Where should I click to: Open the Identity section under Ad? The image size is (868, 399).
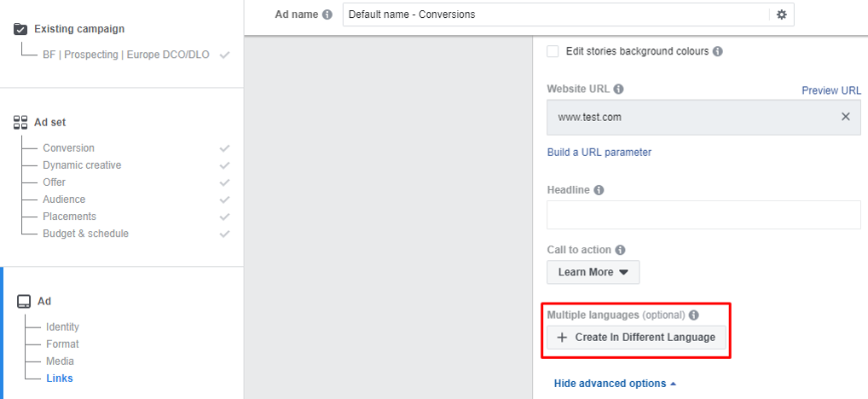(x=62, y=327)
